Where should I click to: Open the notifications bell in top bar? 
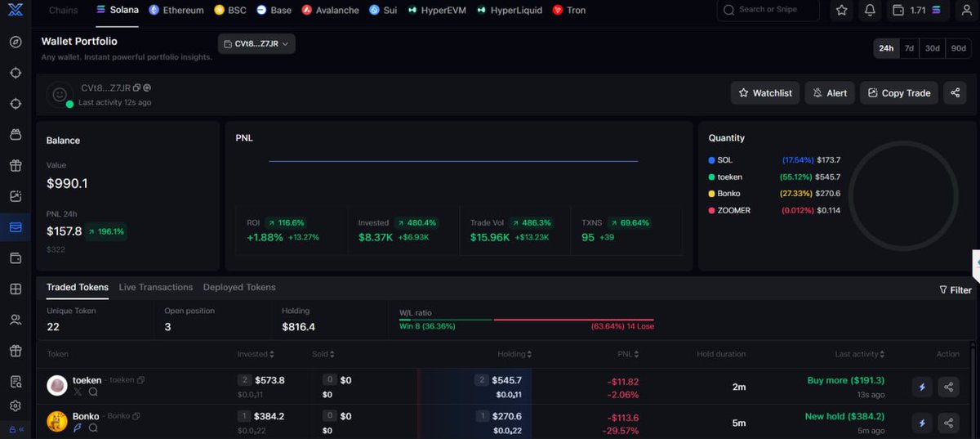pos(870,11)
